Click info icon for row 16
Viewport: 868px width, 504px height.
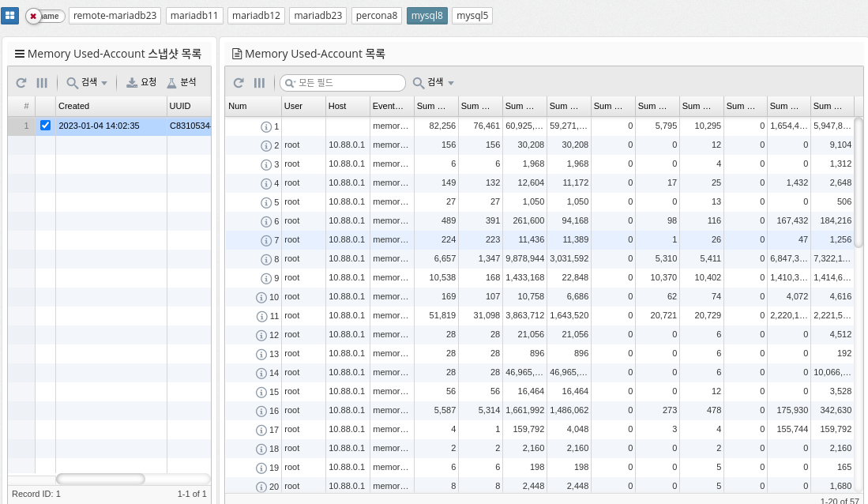point(261,411)
